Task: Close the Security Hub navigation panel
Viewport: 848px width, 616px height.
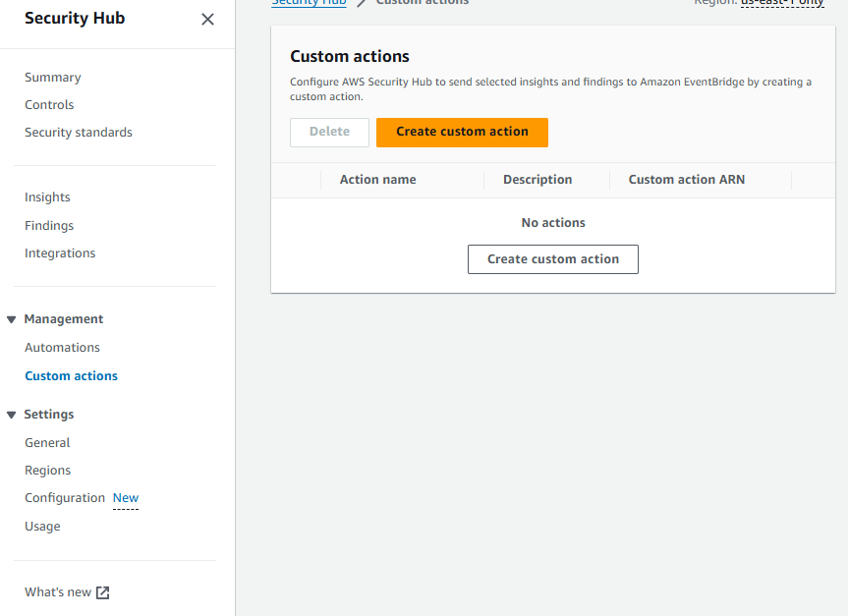Action: pos(207,20)
